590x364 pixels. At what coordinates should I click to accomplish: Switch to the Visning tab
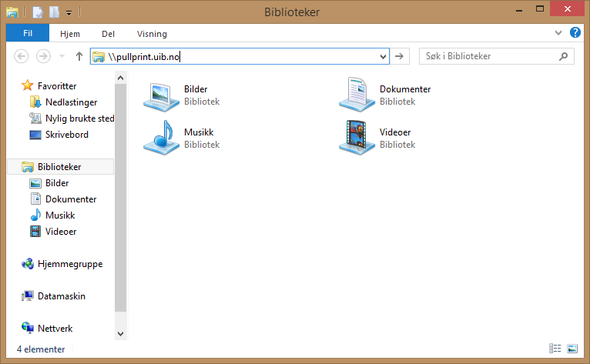point(152,34)
